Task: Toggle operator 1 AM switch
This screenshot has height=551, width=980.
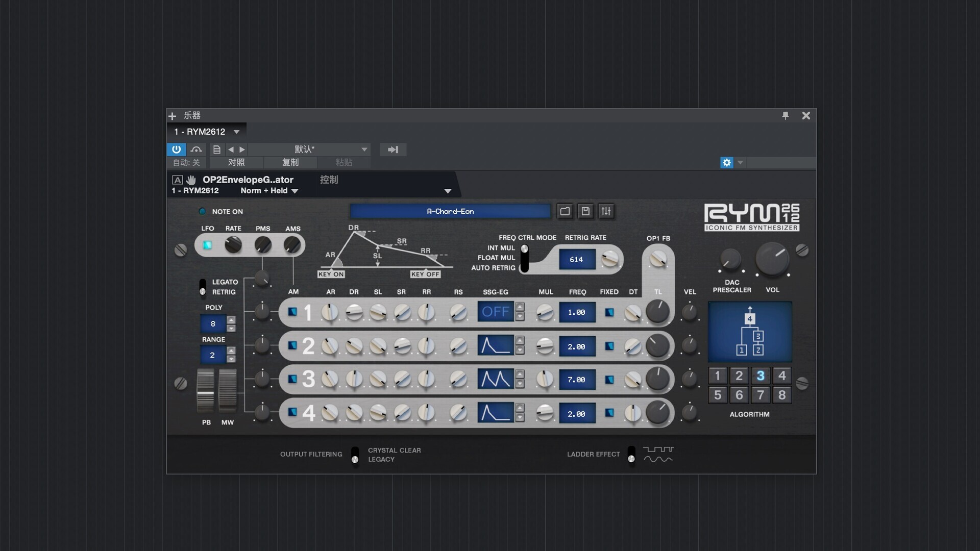Action: [x=292, y=312]
